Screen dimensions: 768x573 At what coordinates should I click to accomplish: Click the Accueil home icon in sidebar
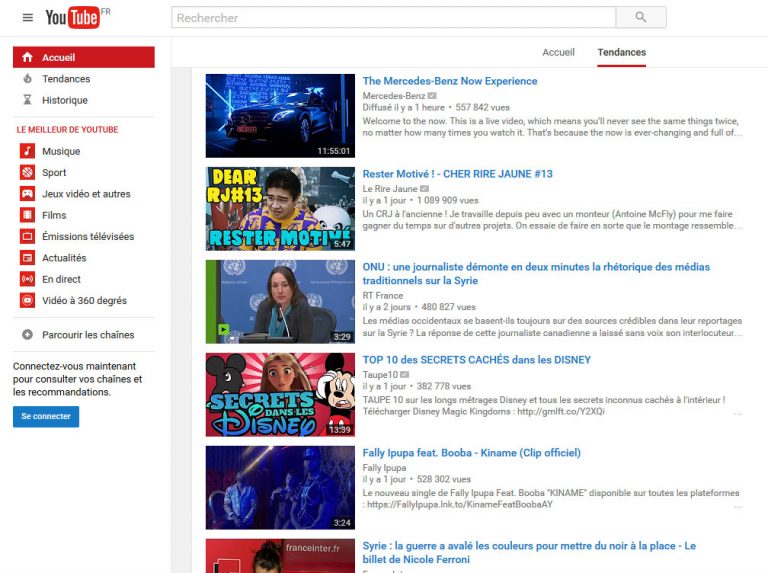point(27,57)
